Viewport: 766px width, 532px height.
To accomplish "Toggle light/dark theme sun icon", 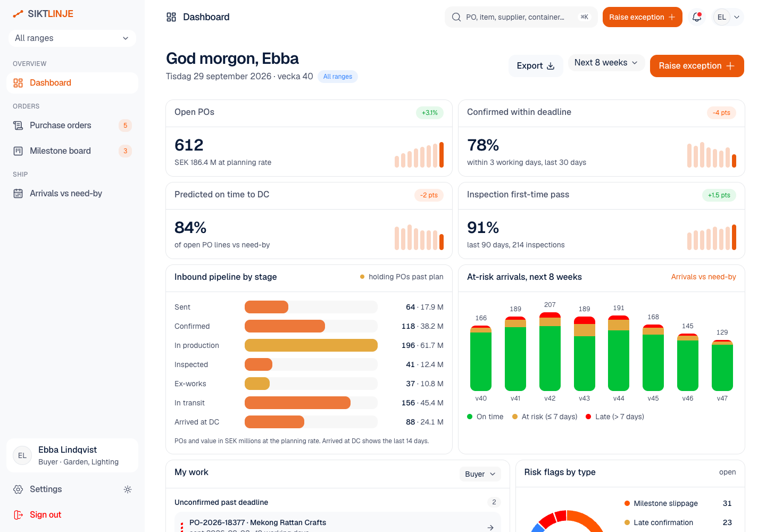I will (128, 489).
